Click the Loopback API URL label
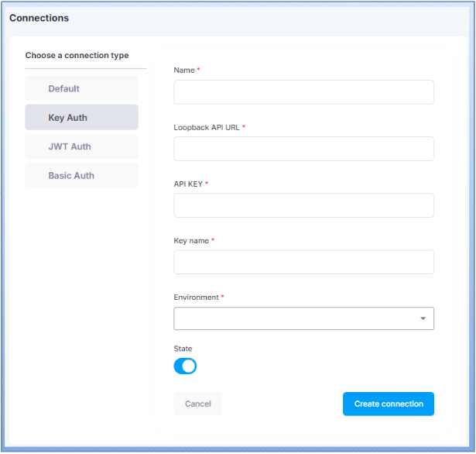 207,127
